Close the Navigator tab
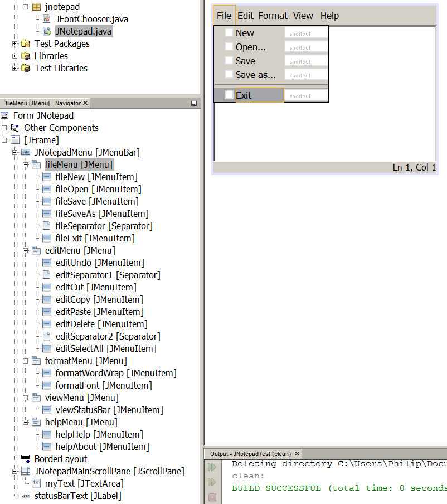Image resolution: width=447 pixels, height=504 pixels. (x=85, y=103)
